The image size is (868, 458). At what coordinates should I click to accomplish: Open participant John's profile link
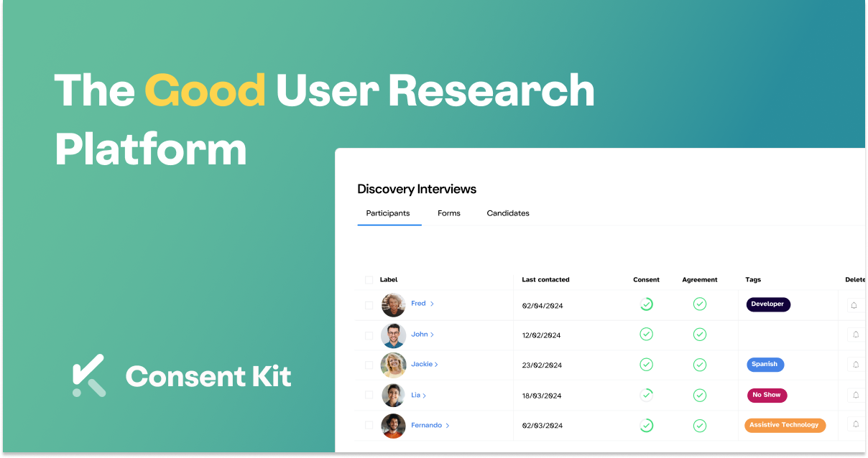[423, 335]
